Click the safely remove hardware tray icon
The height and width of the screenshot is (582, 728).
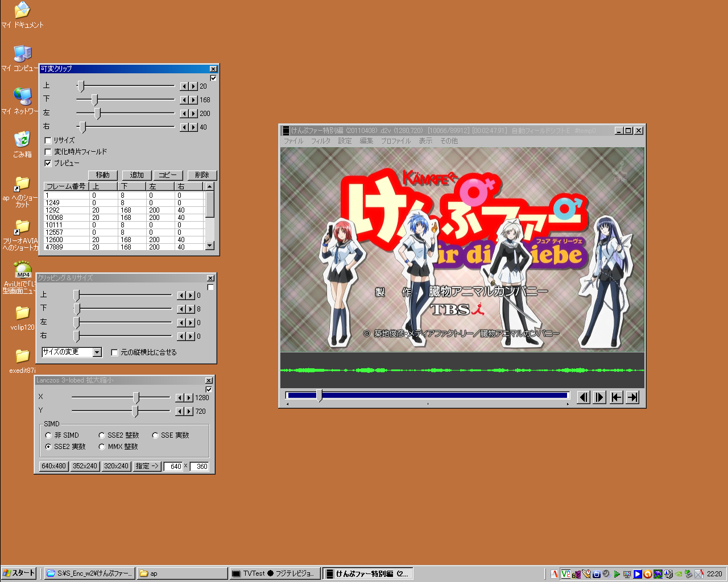tap(688, 574)
